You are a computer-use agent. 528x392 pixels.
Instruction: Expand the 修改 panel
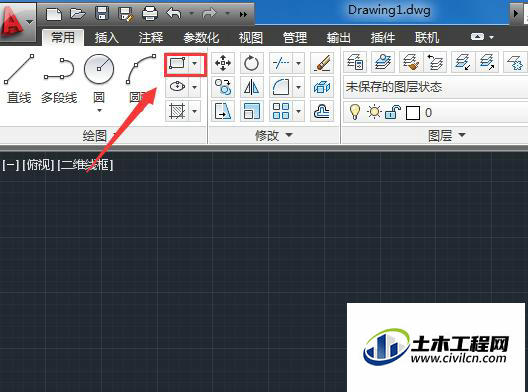point(273,135)
